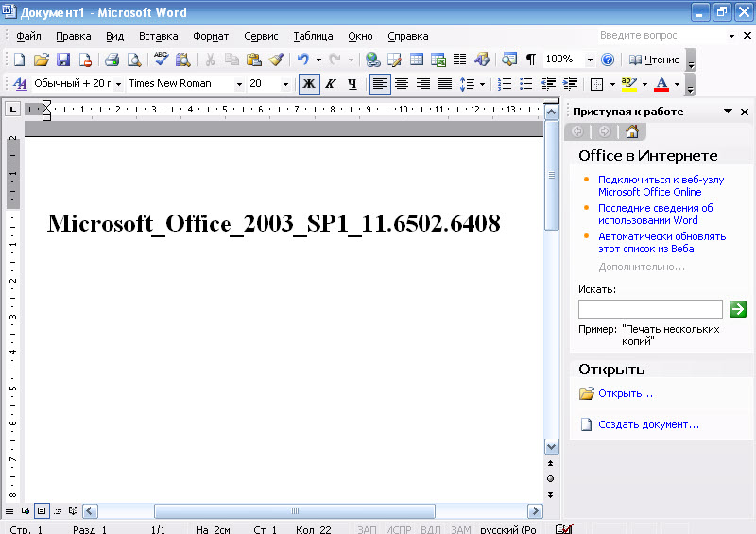756x534 pixels.
Task: Insert table icon
Action: pyautogui.click(x=417, y=60)
